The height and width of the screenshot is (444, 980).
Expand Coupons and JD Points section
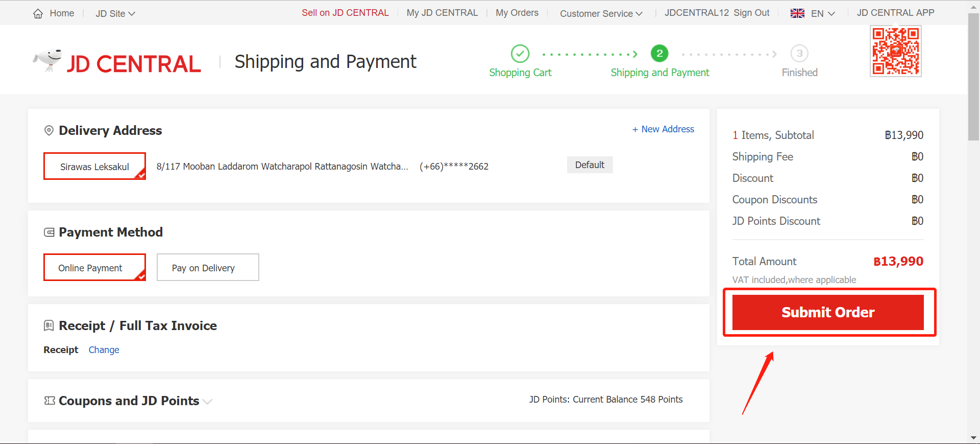click(207, 402)
